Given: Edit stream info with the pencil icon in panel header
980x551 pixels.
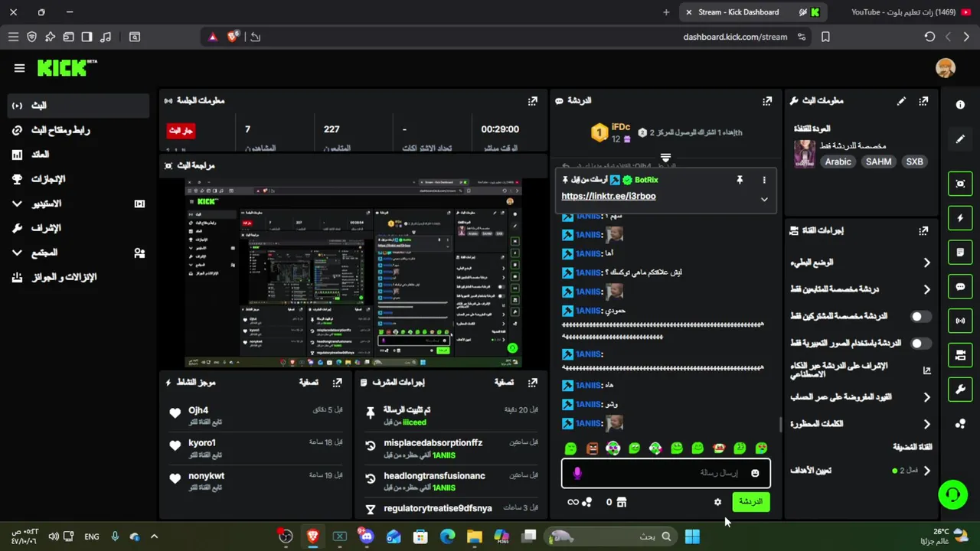Looking at the screenshot, I should click(901, 100).
